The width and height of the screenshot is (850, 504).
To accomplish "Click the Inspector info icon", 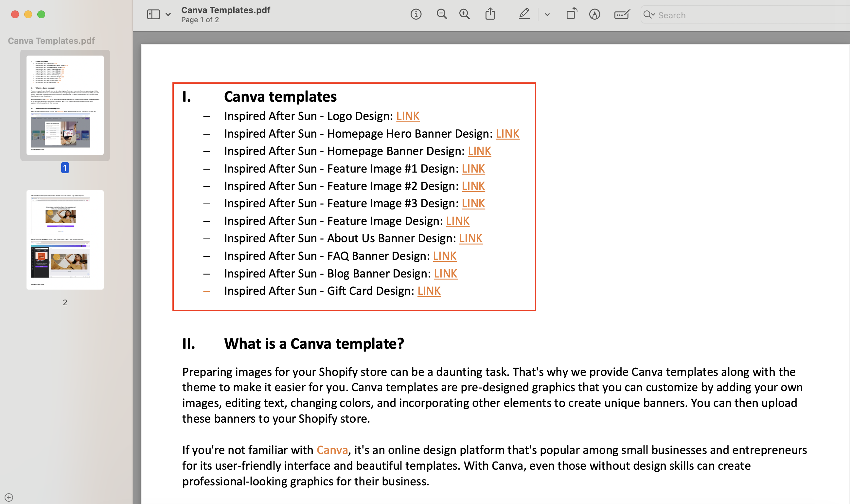I will (x=416, y=14).
